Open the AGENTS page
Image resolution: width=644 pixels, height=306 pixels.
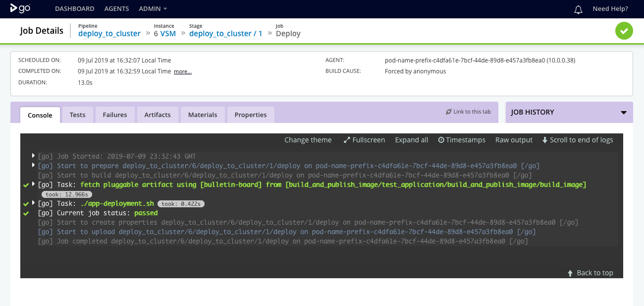(x=117, y=9)
